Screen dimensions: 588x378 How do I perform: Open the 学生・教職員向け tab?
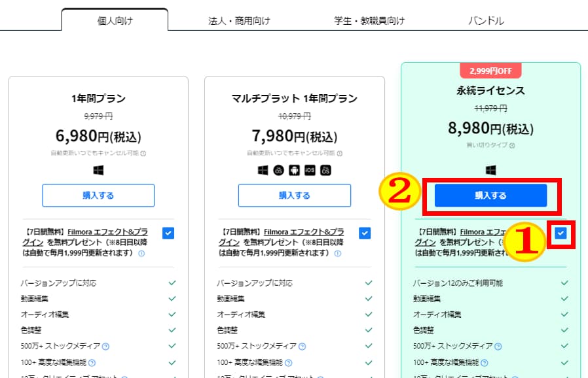click(x=369, y=21)
